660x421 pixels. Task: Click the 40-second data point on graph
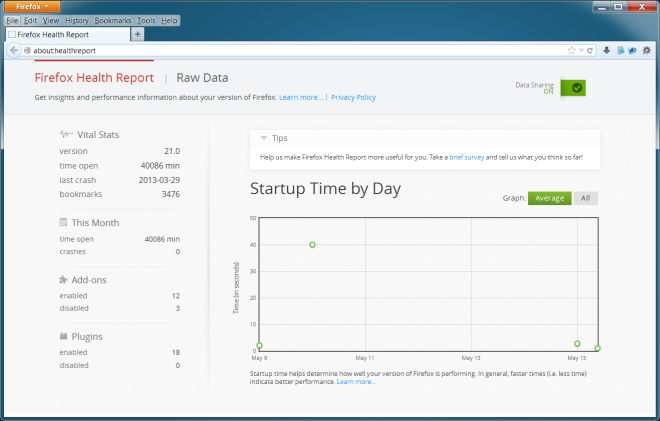pos(312,245)
